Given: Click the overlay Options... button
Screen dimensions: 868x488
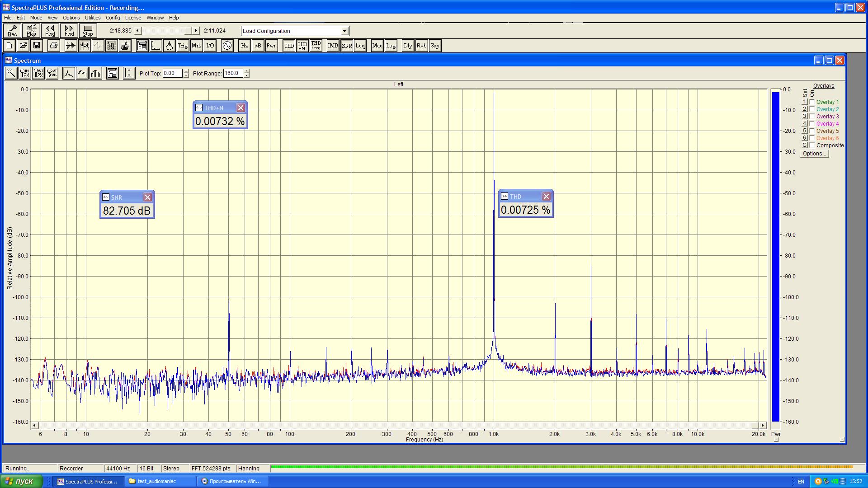Looking at the screenshot, I should [x=814, y=154].
